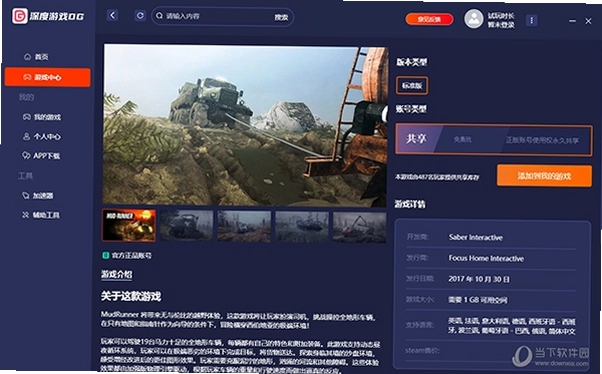This screenshot has width=602, height=374.
Task: Click the green 官方正品账号 badge icon
Action: pyautogui.click(x=105, y=255)
